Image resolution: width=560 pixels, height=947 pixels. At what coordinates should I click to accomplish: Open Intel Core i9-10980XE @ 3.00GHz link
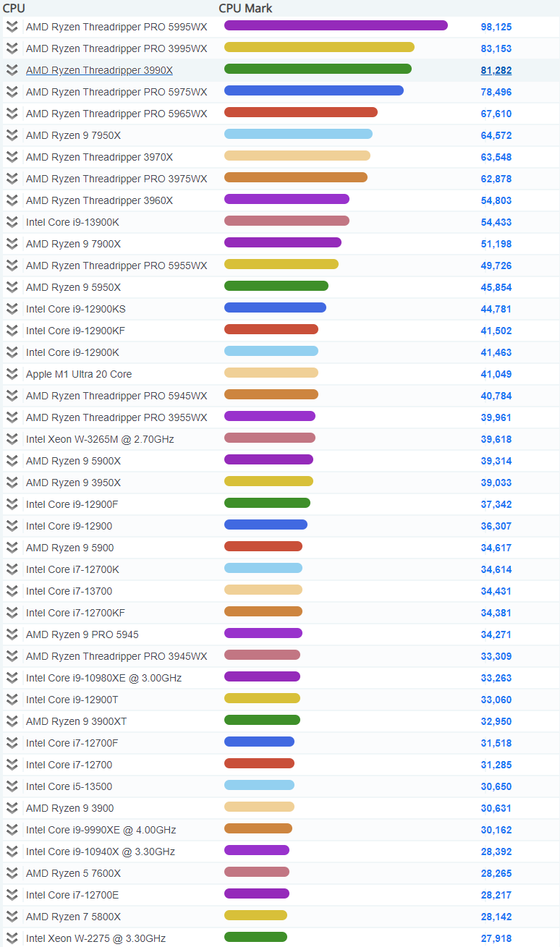(x=103, y=678)
